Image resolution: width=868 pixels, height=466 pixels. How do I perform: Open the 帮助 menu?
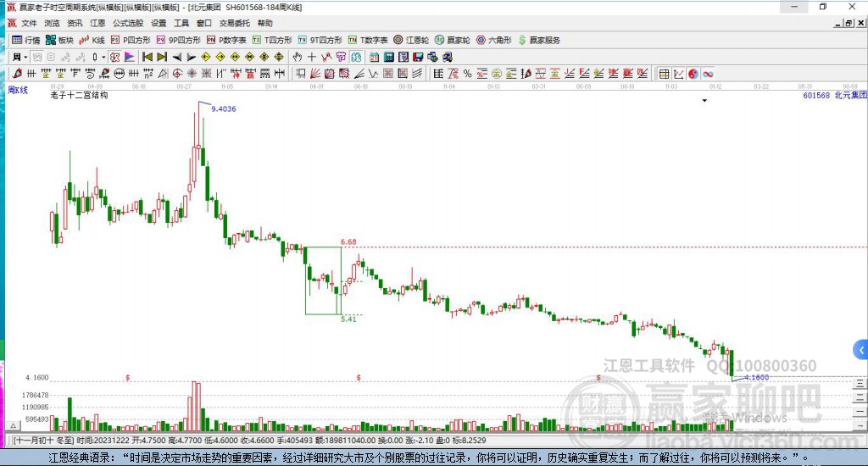(x=265, y=23)
